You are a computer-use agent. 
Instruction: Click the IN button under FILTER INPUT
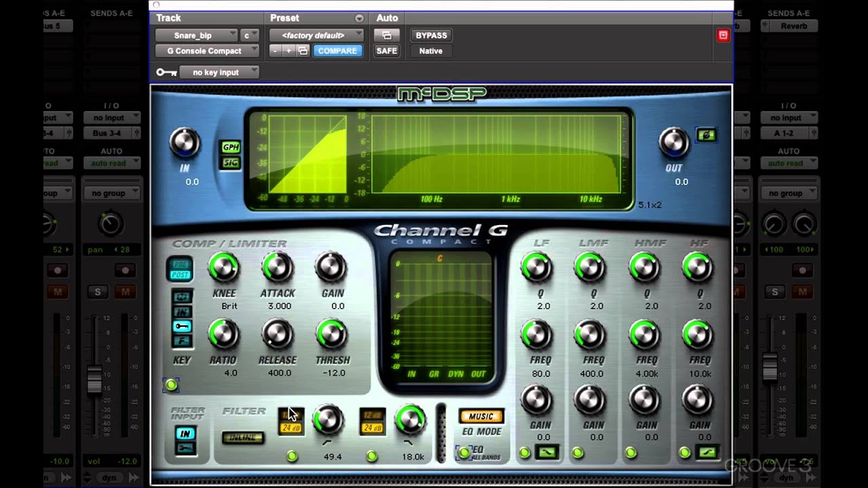coord(185,433)
